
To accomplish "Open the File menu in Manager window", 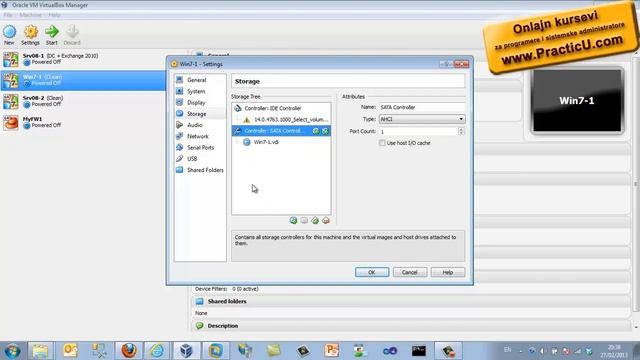I will (x=8, y=15).
